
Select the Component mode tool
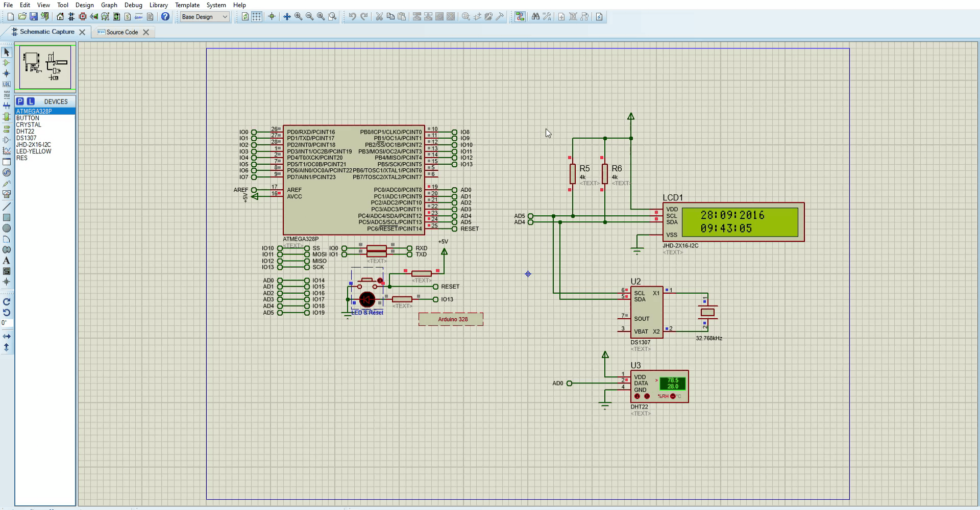click(x=7, y=63)
